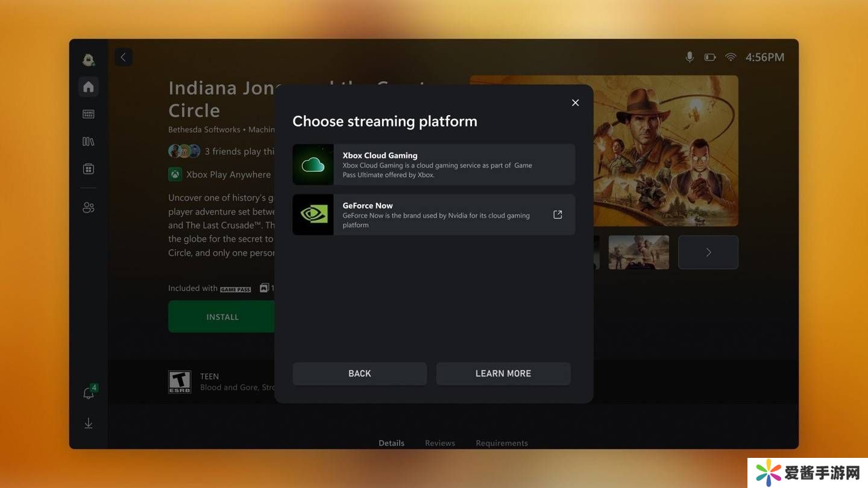The image size is (868, 488).
Task: Open notifications bell with 4 badge
Action: 89,393
